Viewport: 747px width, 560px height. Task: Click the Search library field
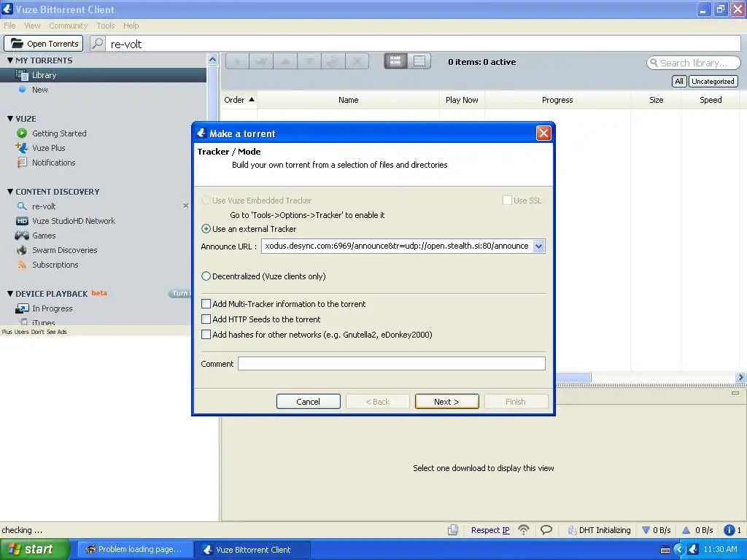[x=694, y=63]
